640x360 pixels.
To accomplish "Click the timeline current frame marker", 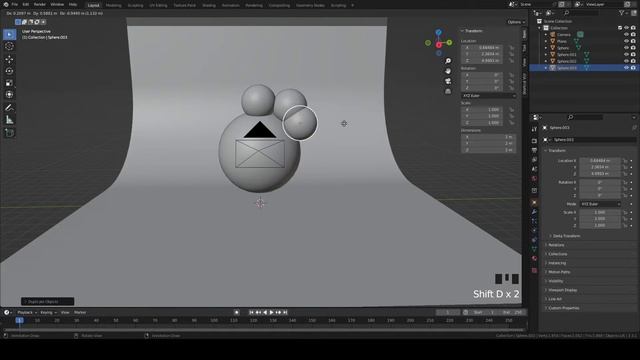I will (19, 320).
